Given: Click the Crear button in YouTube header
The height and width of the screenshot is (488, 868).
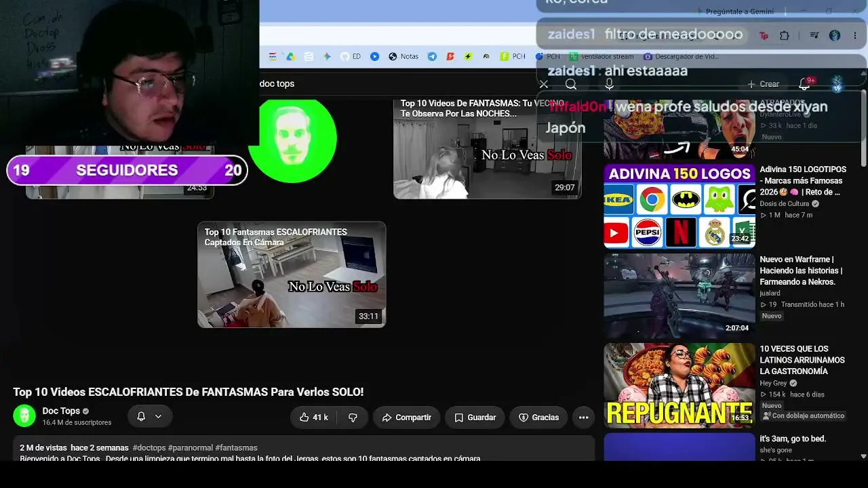Looking at the screenshot, I should click(764, 84).
